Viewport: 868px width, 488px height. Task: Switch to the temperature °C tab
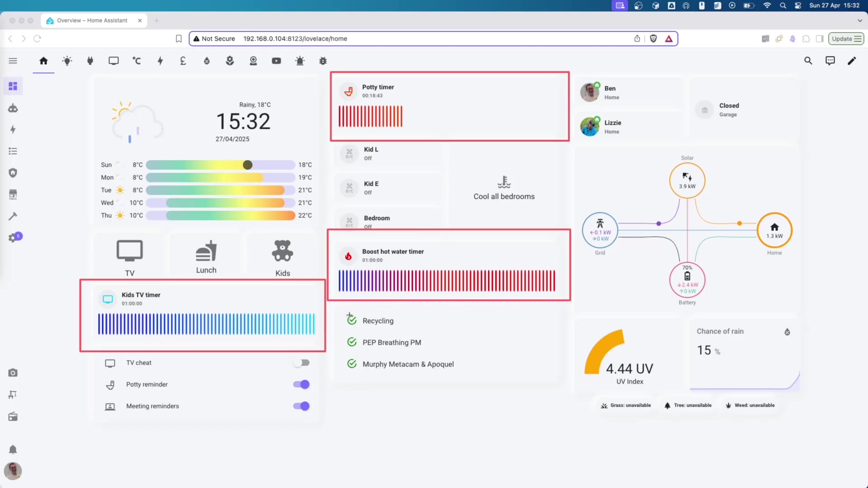[137, 61]
